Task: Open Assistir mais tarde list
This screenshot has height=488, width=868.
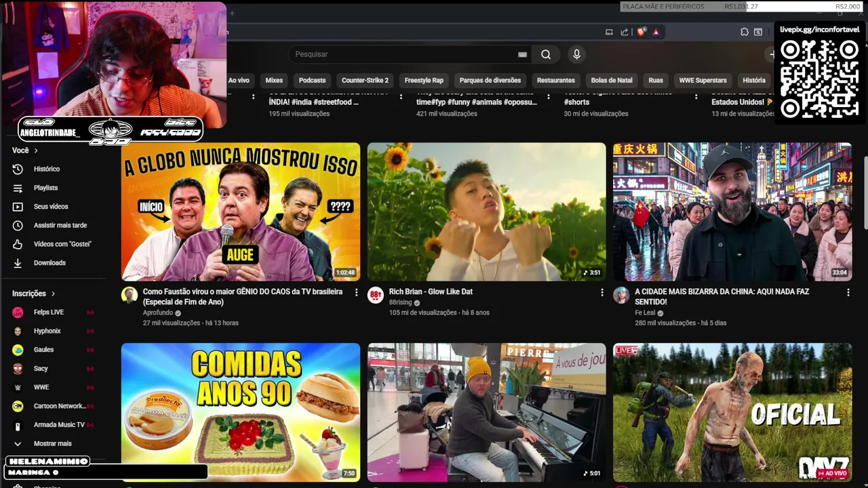Action: coord(60,225)
